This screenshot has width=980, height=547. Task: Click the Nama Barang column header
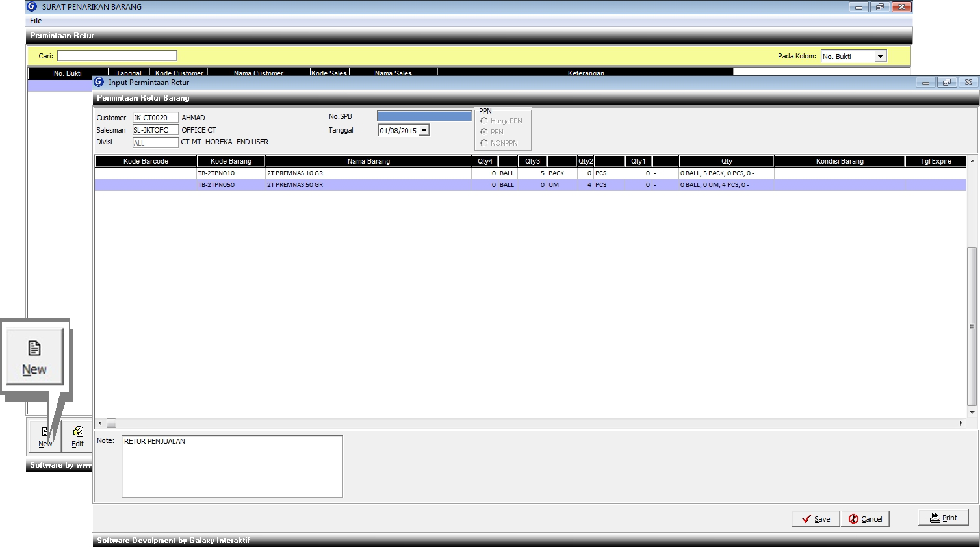[x=368, y=161]
